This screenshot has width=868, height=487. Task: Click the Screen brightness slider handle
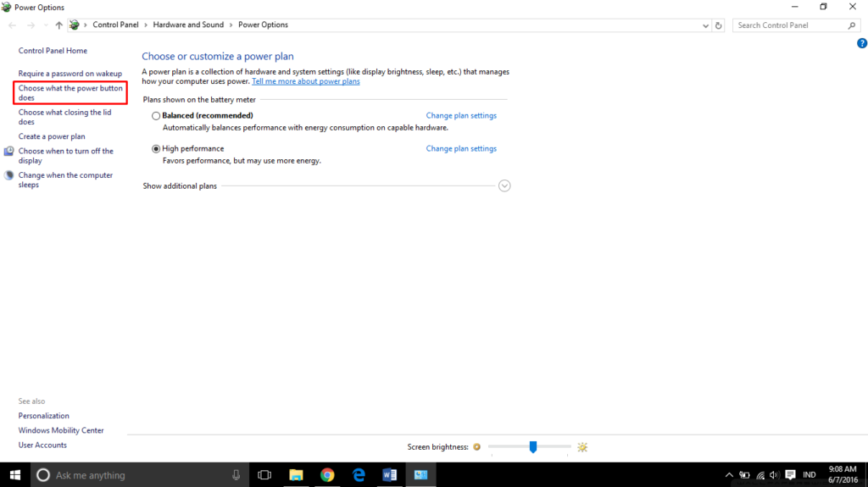click(x=533, y=446)
